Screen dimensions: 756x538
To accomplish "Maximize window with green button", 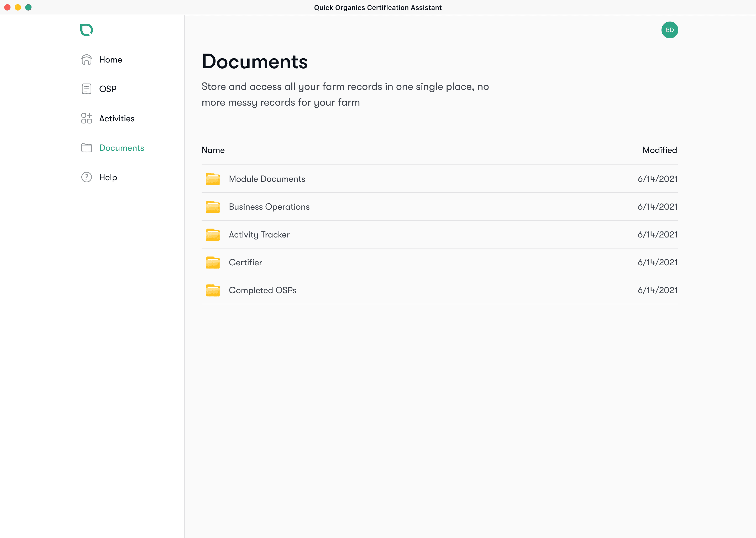I will point(28,7).
